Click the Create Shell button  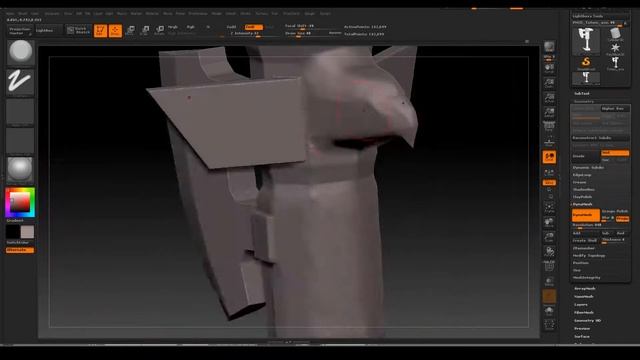tap(586, 240)
